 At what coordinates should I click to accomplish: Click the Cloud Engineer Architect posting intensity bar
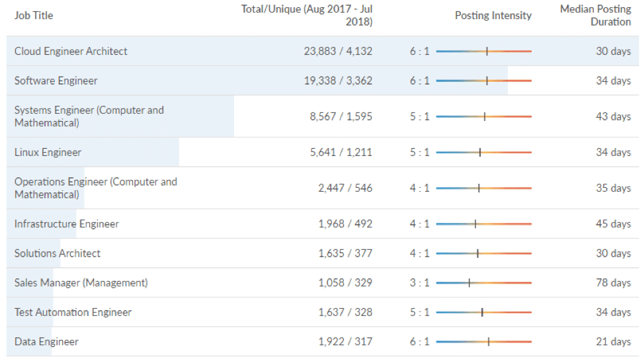pyautogui.click(x=483, y=51)
